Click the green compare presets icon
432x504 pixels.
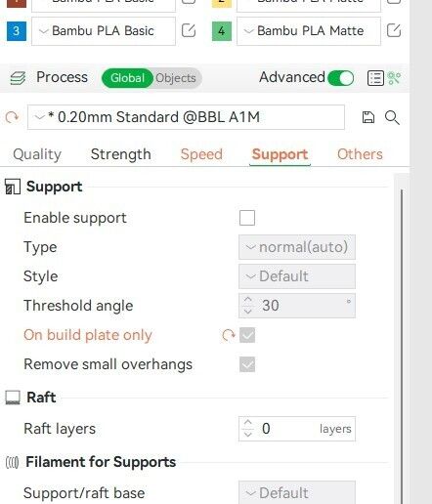[x=394, y=78]
